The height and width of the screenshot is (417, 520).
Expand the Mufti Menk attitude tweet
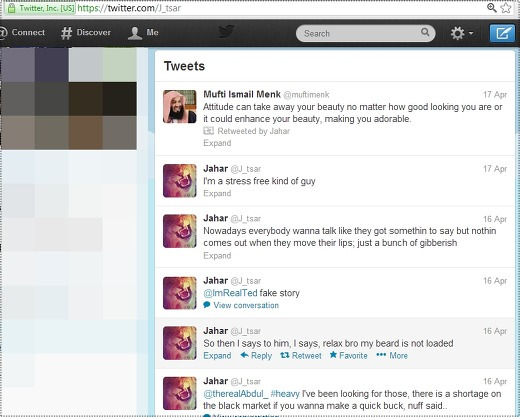[x=217, y=143]
